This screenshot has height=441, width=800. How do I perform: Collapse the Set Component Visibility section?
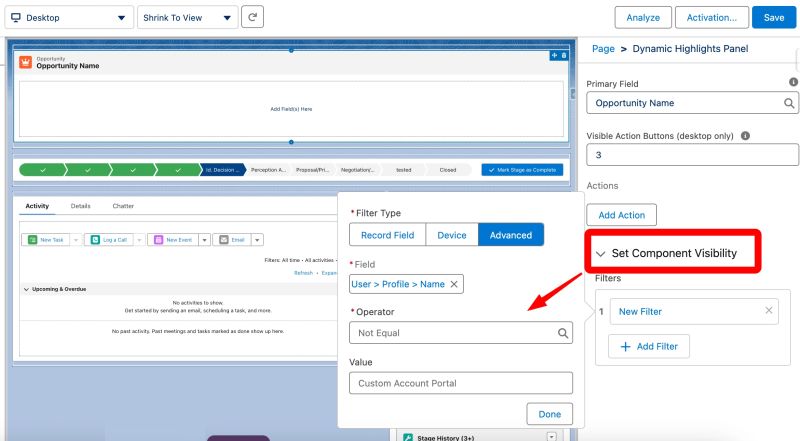tap(601, 254)
